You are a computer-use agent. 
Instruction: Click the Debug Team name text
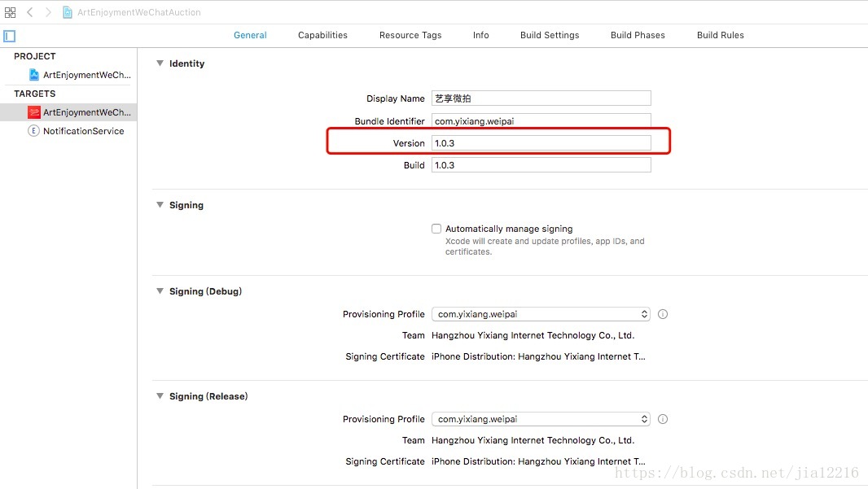pos(533,335)
